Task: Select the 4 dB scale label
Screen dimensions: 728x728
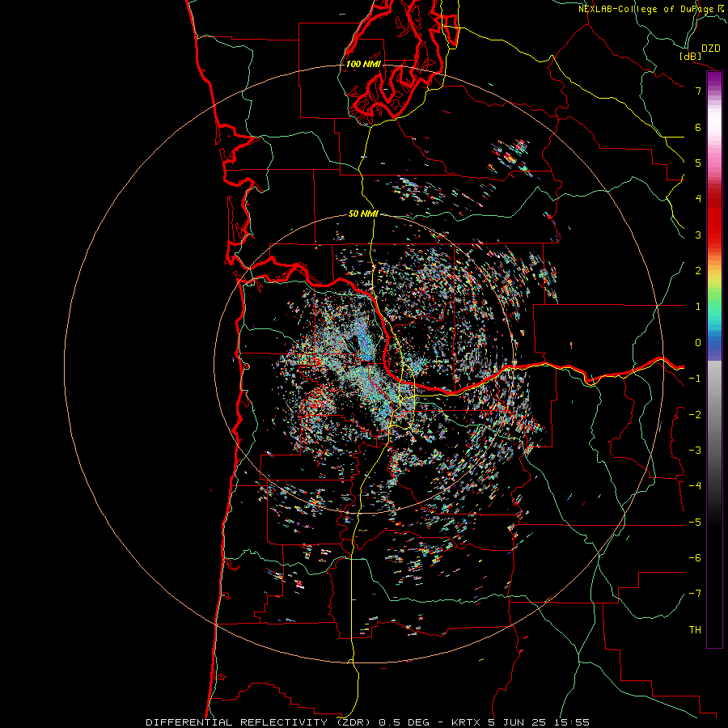Action: (698, 199)
